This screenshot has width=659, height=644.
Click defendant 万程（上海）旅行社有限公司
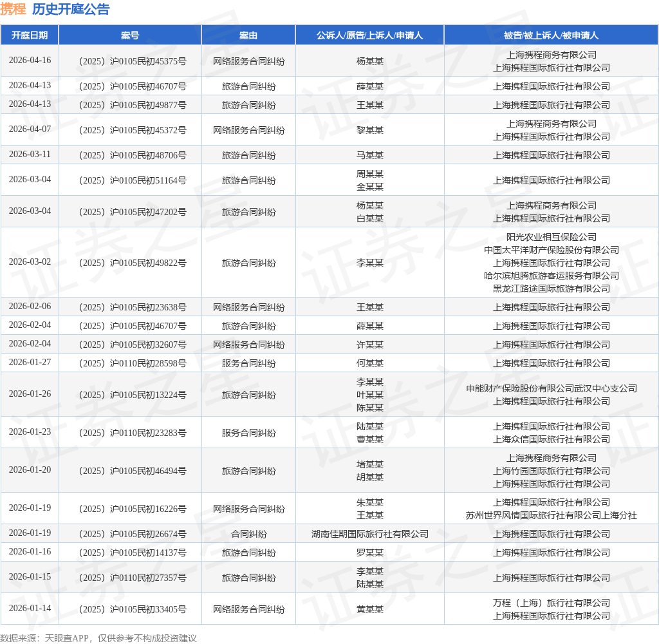[551, 603]
